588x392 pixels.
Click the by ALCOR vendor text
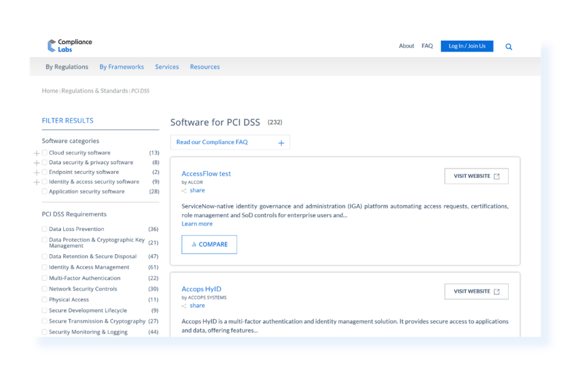point(192,182)
